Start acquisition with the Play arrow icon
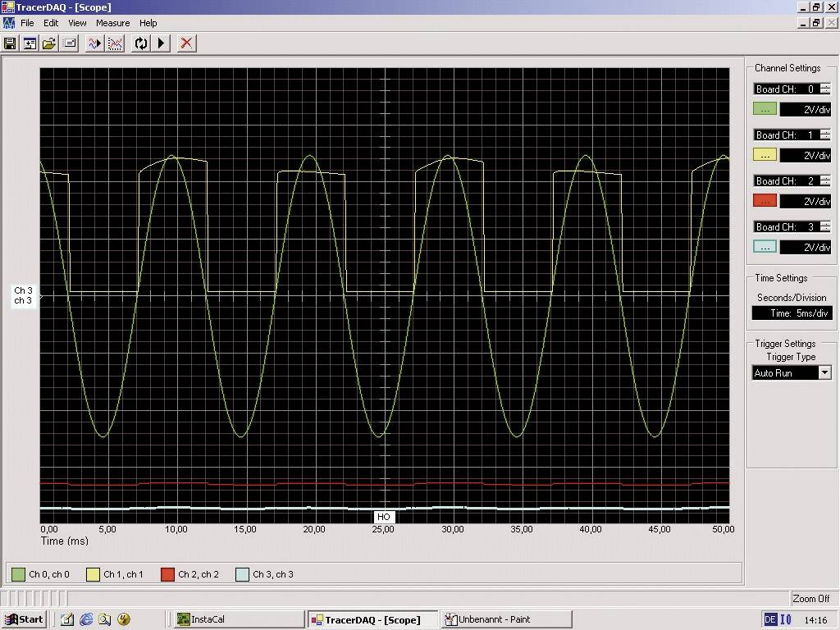840x630 pixels. [161, 43]
